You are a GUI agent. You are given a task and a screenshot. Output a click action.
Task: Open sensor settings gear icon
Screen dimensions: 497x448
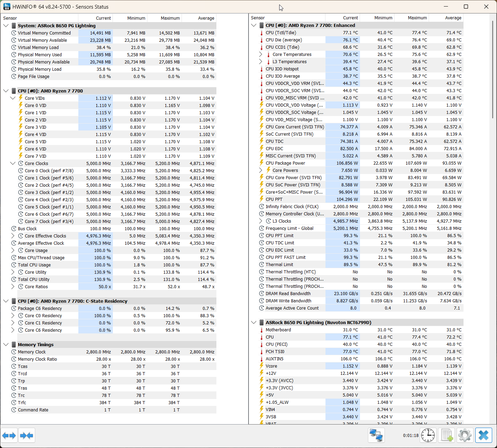tap(465, 436)
